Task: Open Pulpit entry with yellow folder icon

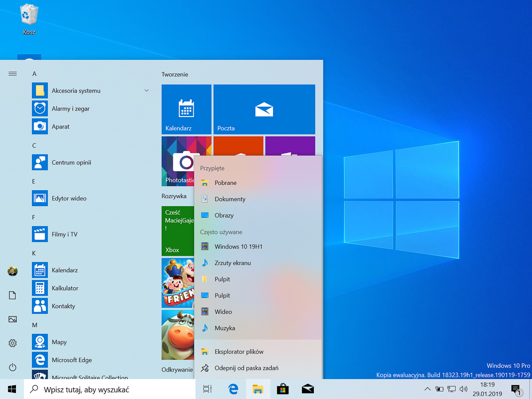Action: [258, 279]
